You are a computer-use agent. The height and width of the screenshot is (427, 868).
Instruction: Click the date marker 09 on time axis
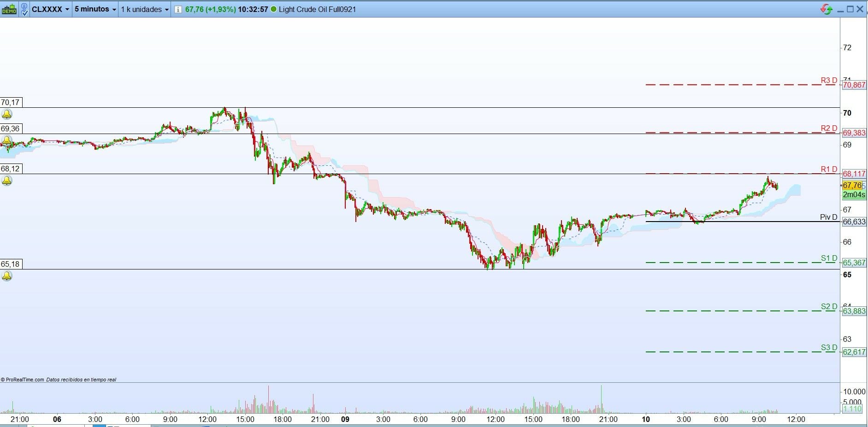pyautogui.click(x=345, y=419)
